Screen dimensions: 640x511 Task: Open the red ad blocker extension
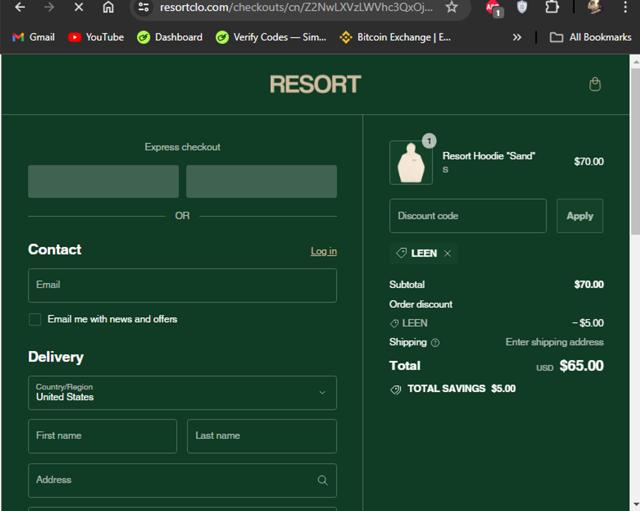[x=494, y=8]
